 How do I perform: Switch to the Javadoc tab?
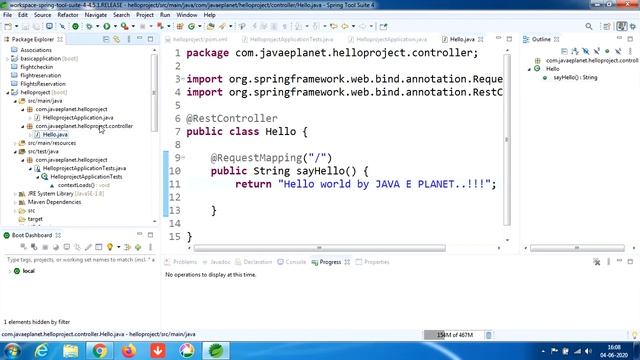[x=216, y=262]
